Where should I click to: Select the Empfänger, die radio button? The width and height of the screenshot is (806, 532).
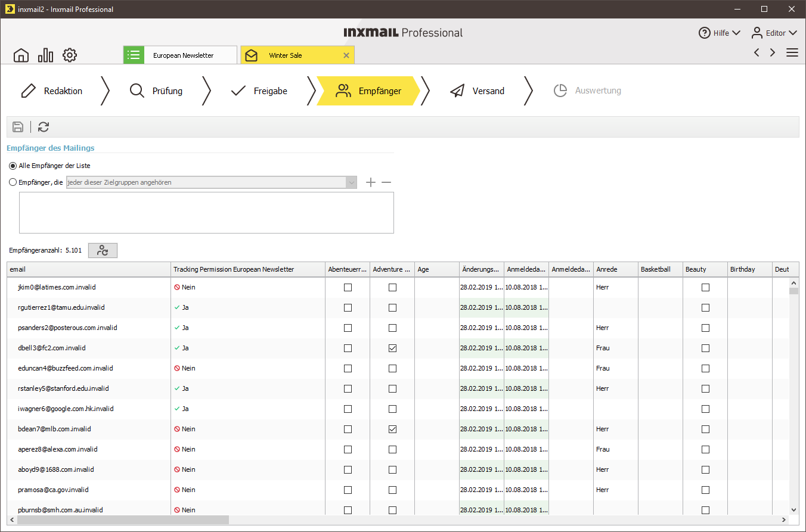[x=13, y=182]
